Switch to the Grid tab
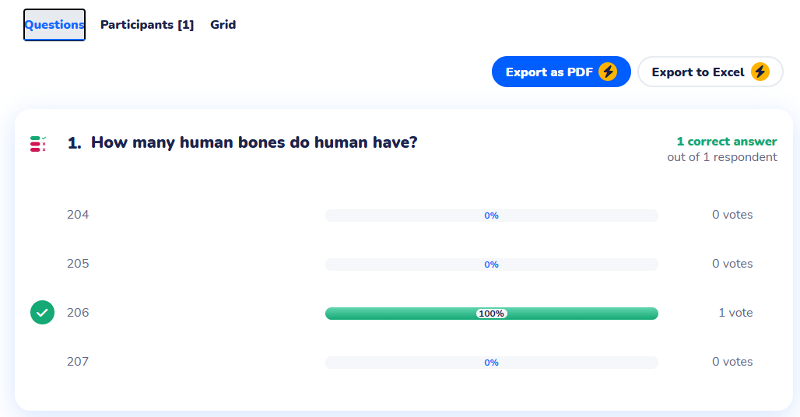Viewport: 800px width, 417px height. coord(223,25)
